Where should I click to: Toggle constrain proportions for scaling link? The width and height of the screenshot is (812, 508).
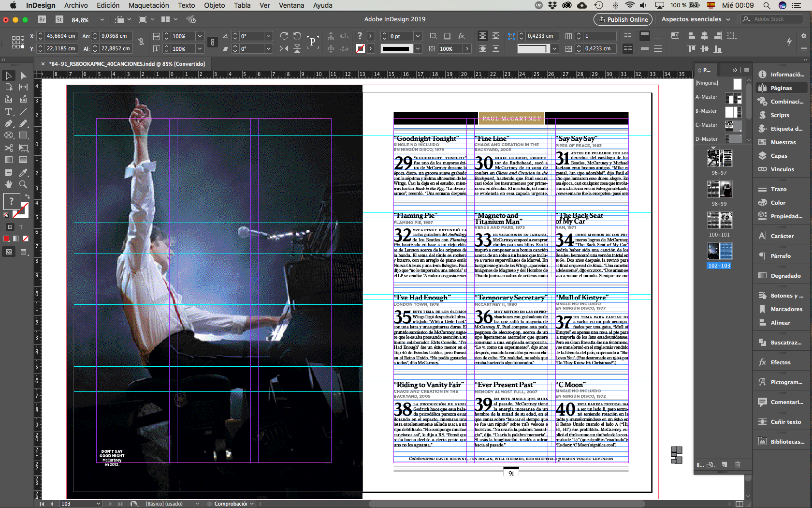pos(212,42)
